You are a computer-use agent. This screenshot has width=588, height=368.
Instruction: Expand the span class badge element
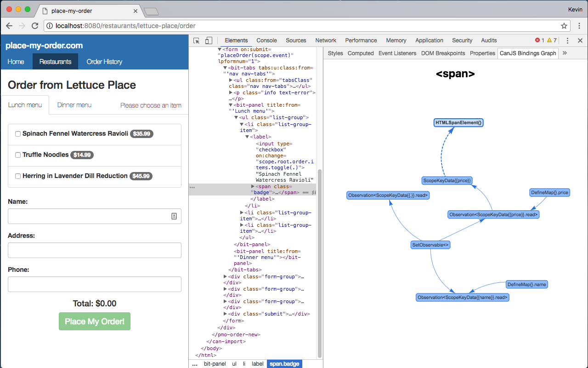point(253,186)
